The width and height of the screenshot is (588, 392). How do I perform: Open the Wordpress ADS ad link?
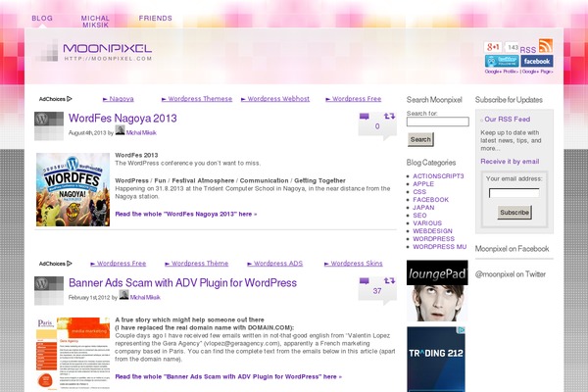(x=274, y=264)
